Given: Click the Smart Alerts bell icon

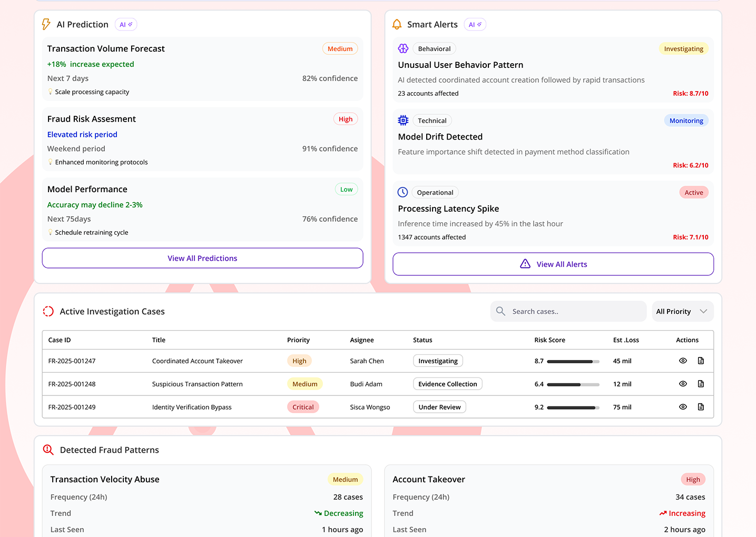Looking at the screenshot, I should [x=397, y=24].
